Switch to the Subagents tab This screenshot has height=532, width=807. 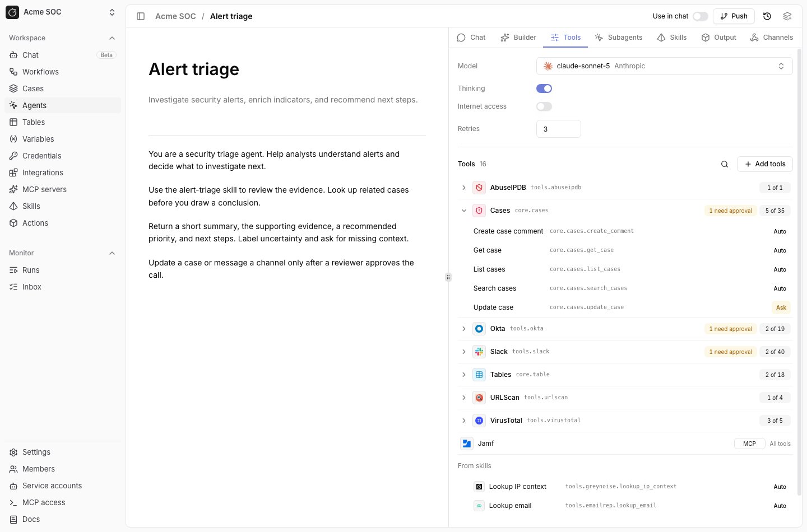click(619, 38)
